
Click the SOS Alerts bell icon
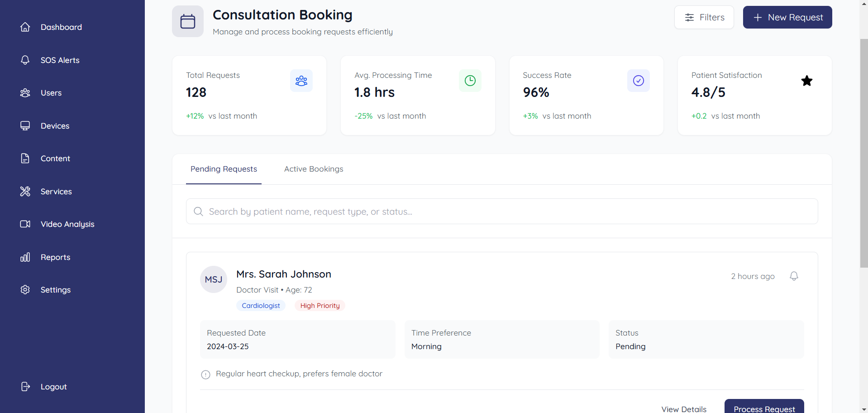pos(25,60)
